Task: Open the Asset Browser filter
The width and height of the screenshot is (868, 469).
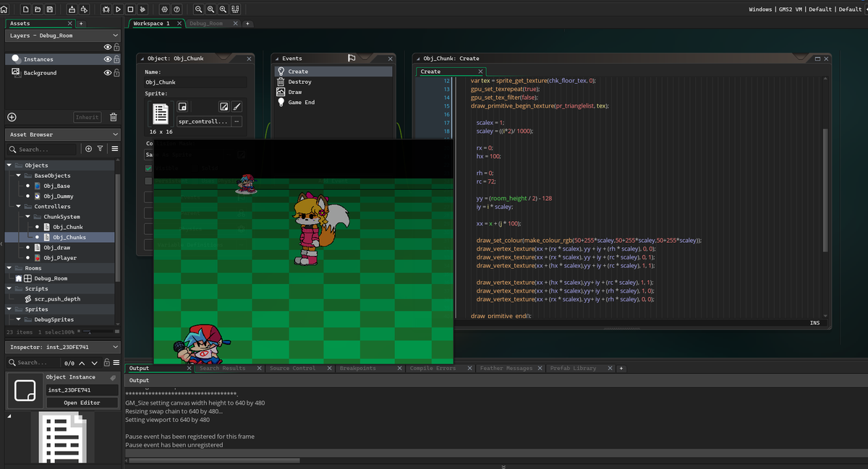Action: pos(100,149)
